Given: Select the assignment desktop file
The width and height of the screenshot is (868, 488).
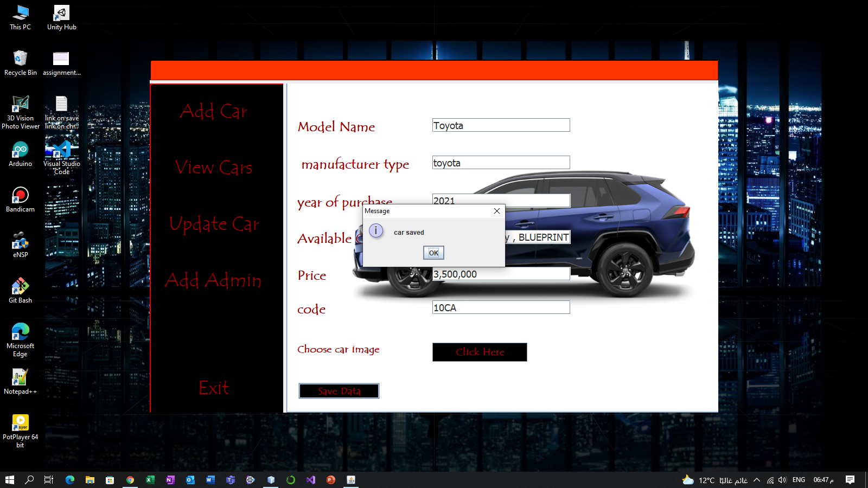Looking at the screenshot, I should [x=61, y=63].
